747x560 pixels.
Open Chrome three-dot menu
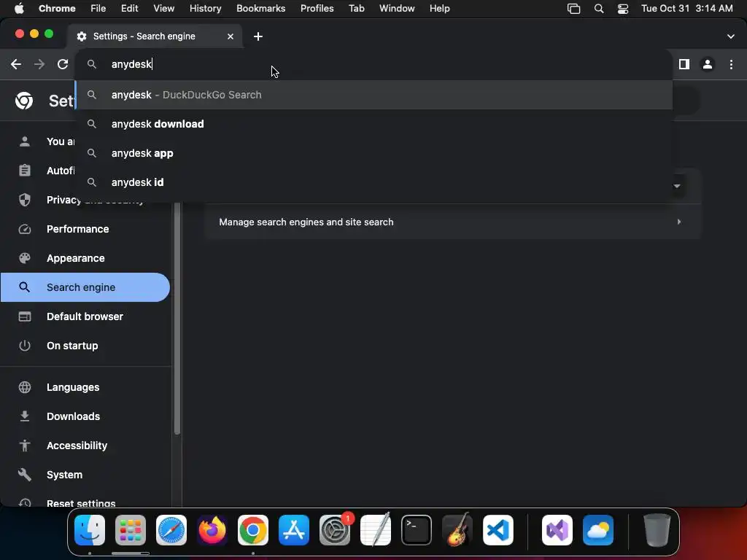click(x=731, y=64)
